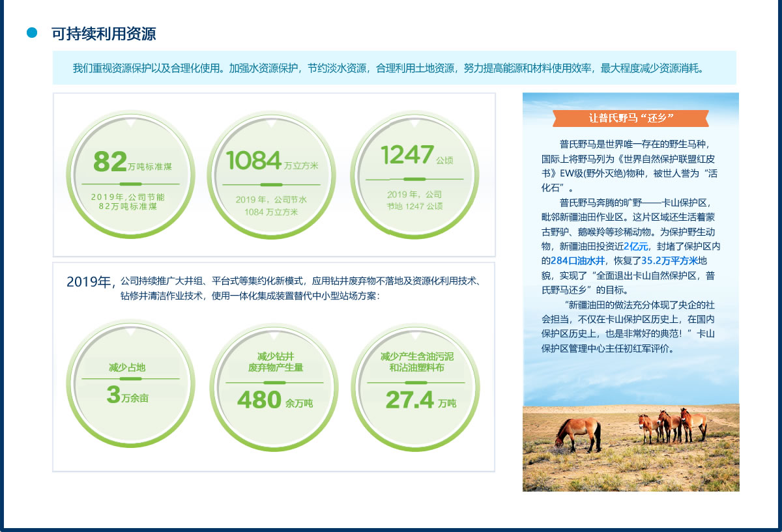
Task: Select the heading 可持续利用资源
Action: point(104,34)
